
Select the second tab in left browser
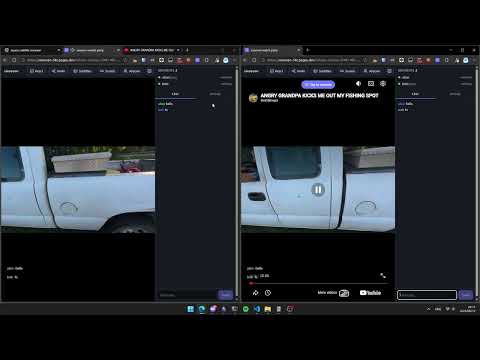[x=92, y=50]
